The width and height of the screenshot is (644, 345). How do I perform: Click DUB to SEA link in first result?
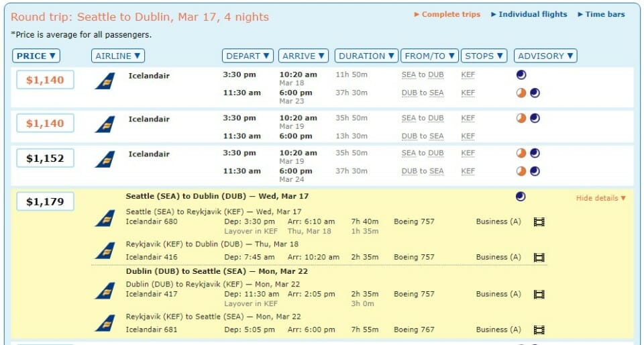[x=423, y=93]
